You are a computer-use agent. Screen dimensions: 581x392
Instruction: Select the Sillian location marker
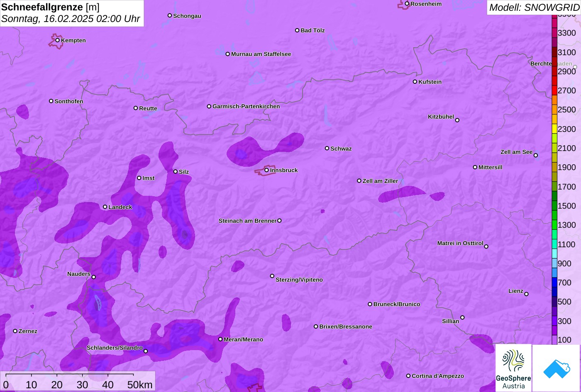[x=462, y=318]
